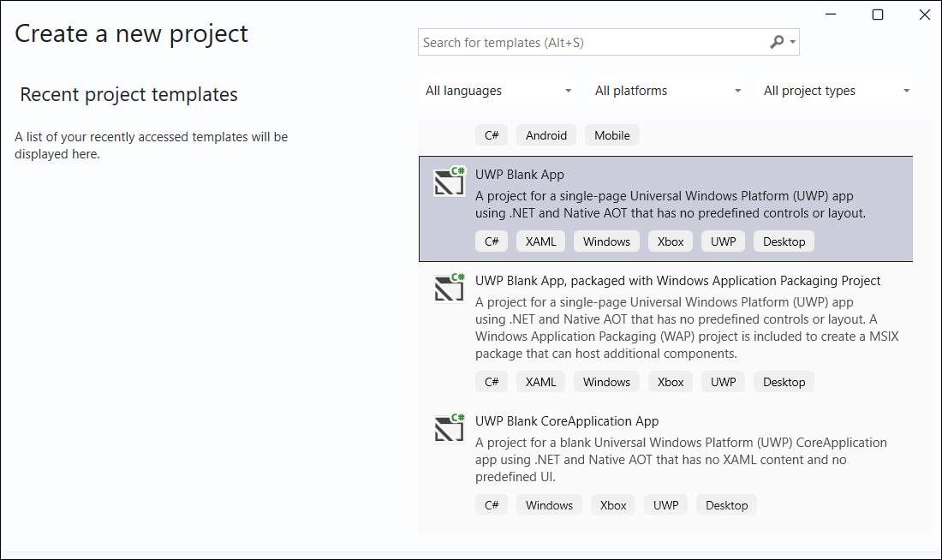
Task: Click the Windows tag under UWP Blank App
Action: (605, 241)
